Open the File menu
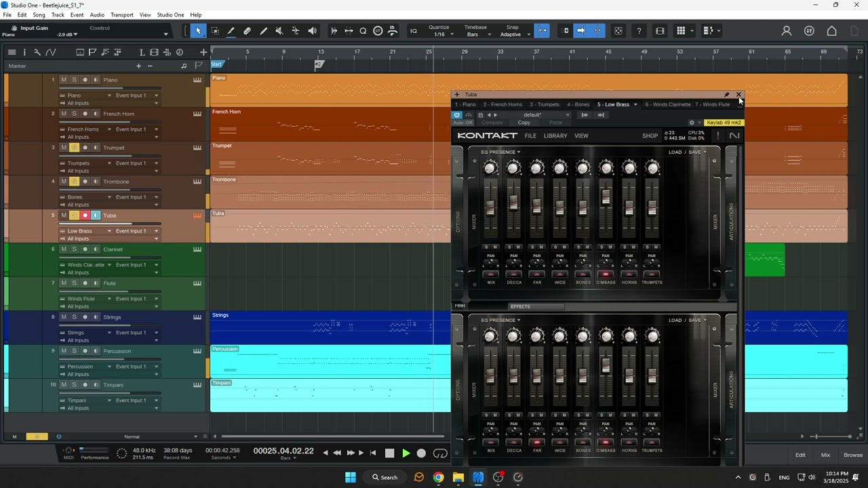868x488 pixels. coord(7,15)
